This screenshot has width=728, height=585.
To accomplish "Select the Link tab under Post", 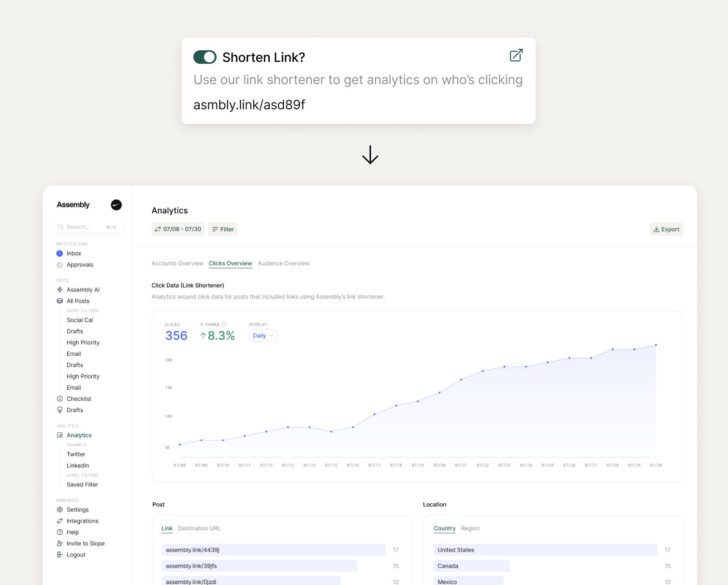I will click(x=167, y=528).
